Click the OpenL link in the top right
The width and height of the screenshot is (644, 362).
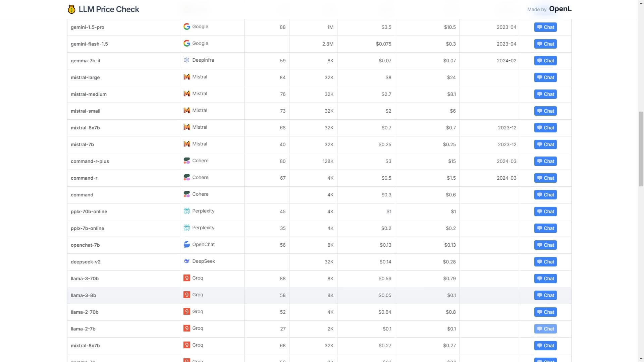click(561, 9)
